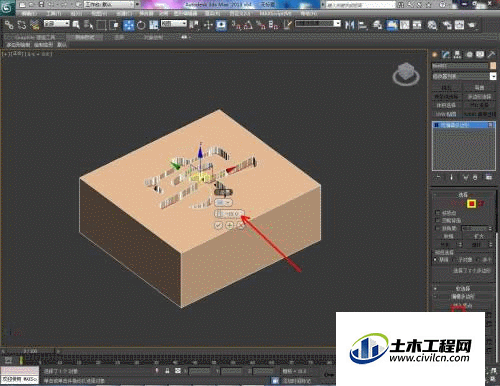Open the Render Setup icon
The height and width of the screenshot is (386, 500).
click(446, 25)
